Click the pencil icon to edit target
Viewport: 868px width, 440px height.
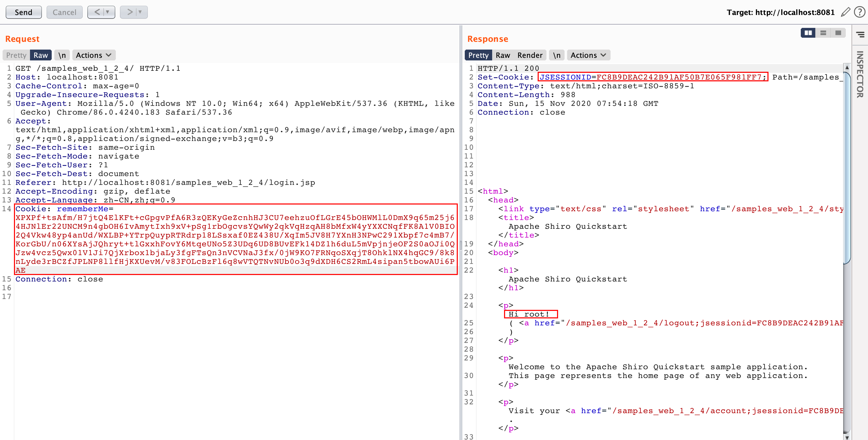tap(846, 12)
